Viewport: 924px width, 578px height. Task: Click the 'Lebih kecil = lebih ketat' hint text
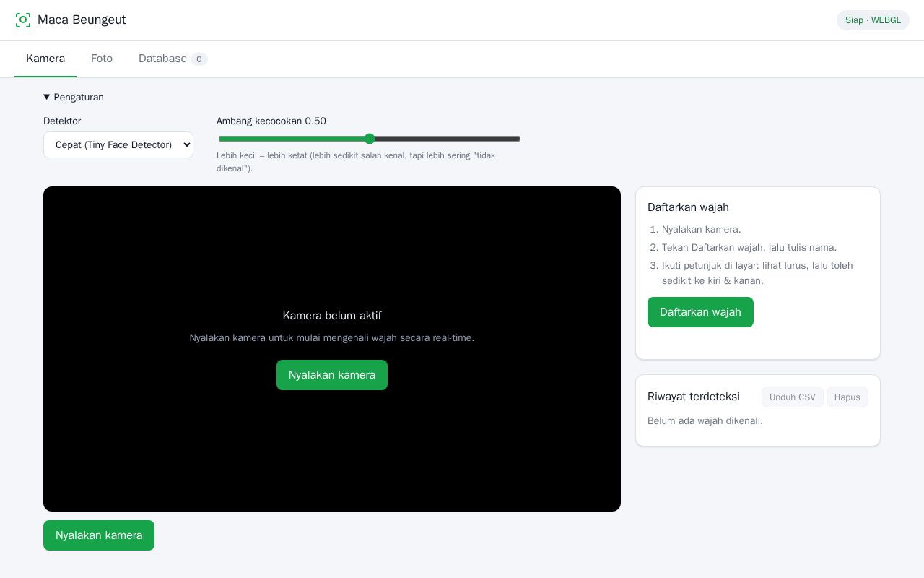point(356,162)
